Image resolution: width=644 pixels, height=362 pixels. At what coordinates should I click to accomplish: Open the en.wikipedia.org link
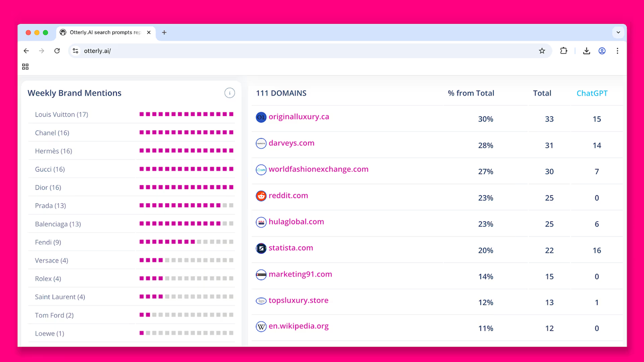[x=299, y=326]
